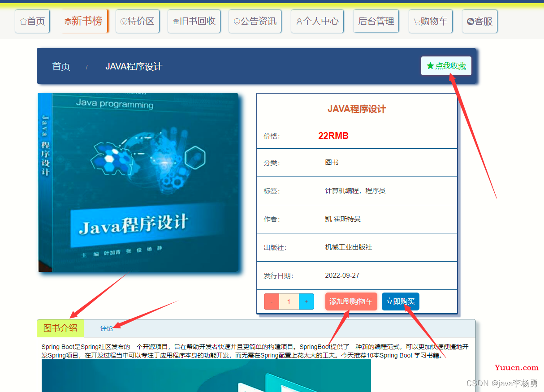
Task: Click the 点我收藏 button label
Action: (451, 66)
